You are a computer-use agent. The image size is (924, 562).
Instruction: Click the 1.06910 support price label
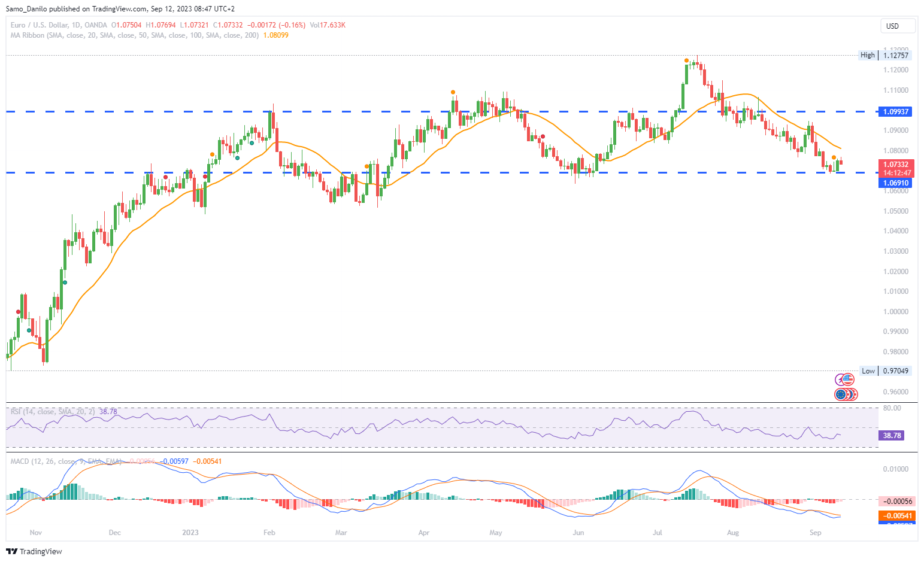coord(896,183)
